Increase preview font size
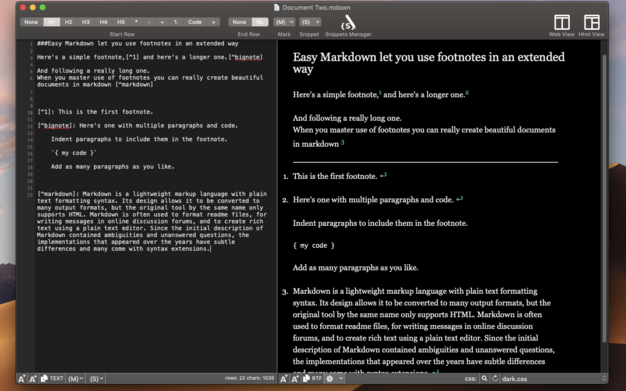 [295, 379]
